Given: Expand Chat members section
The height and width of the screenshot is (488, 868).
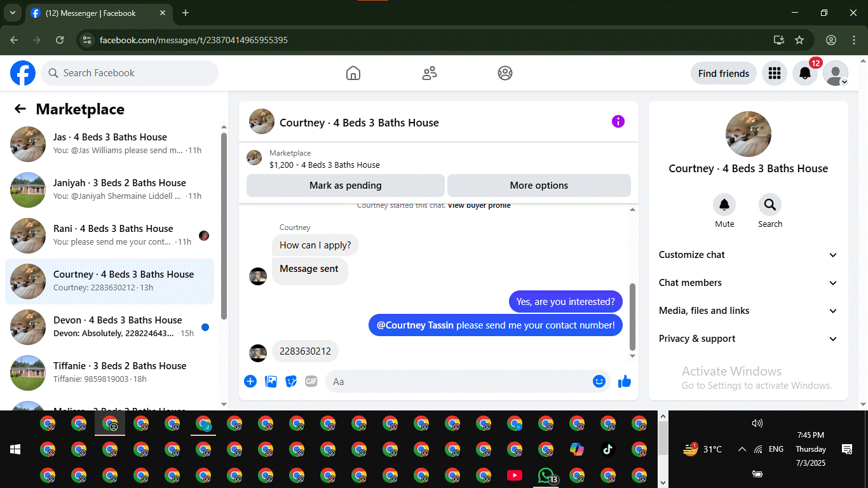Looking at the screenshot, I should click(x=748, y=283).
